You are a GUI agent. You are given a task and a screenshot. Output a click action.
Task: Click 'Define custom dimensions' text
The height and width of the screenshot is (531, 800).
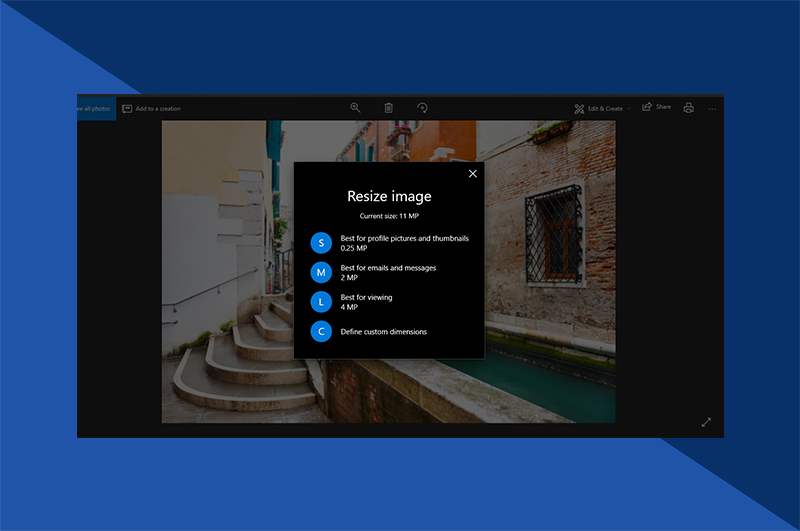click(384, 332)
